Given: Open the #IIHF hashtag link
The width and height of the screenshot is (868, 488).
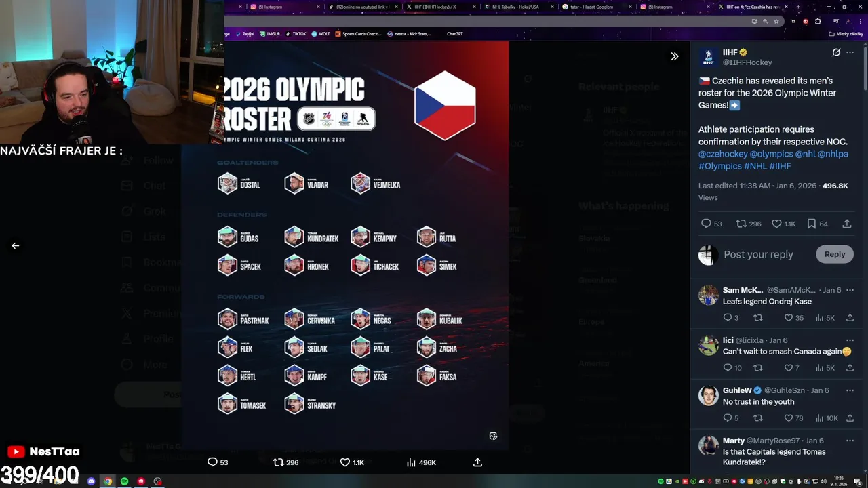Looking at the screenshot, I should click(780, 166).
